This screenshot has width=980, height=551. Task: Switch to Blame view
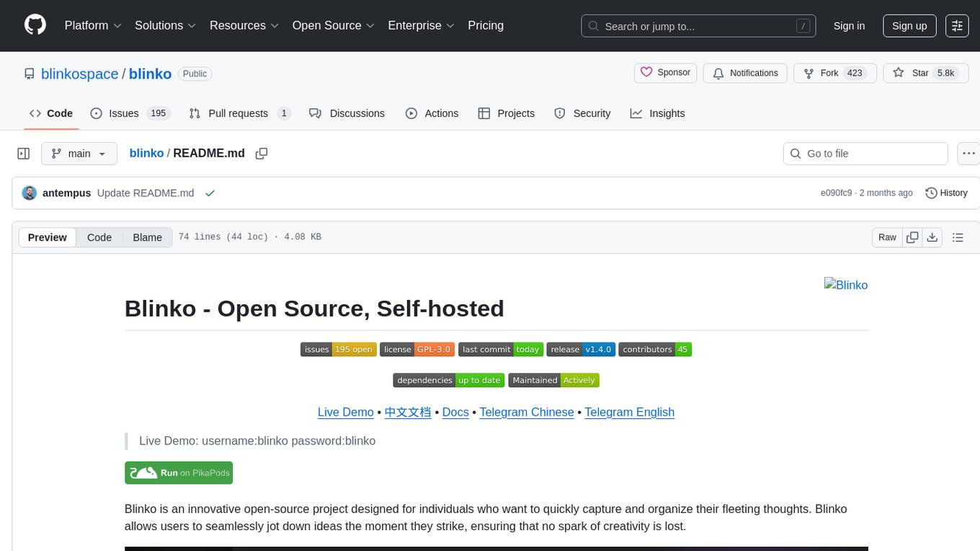click(x=147, y=237)
